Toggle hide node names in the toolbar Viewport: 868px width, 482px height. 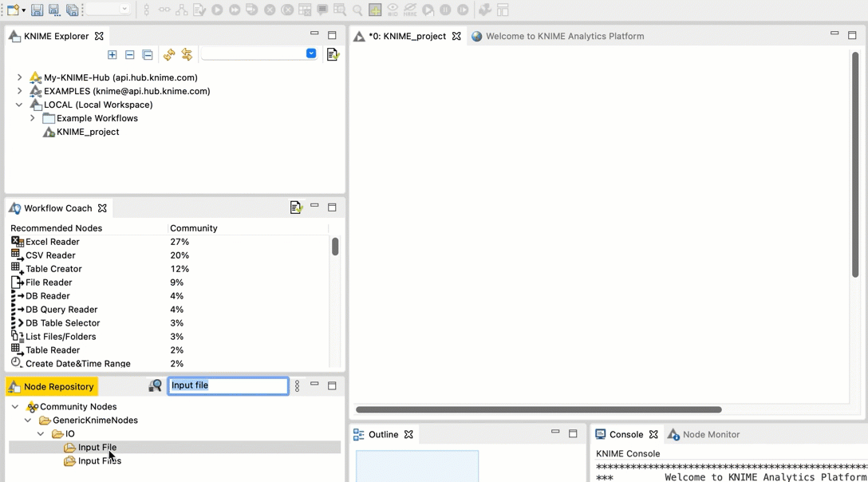(412, 10)
